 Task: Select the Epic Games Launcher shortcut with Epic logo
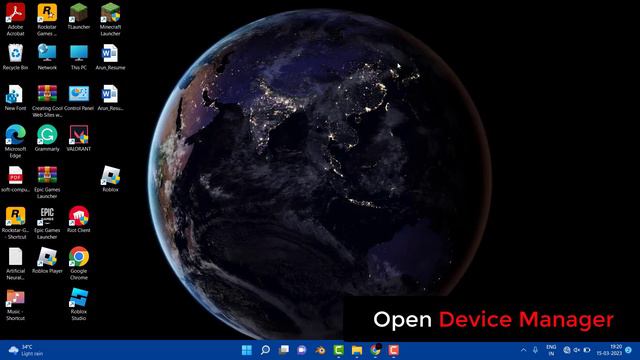pyautogui.click(x=47, y=222)
